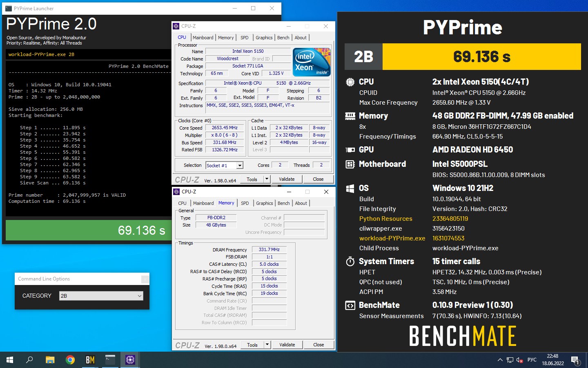Switch to BenchMate taskbar icon
This screenshot has width=588, height=368.
(x=90, y=360)
